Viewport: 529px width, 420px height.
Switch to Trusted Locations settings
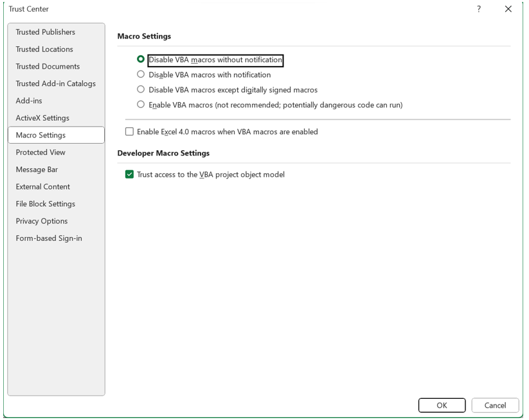(x=44, y=49)
